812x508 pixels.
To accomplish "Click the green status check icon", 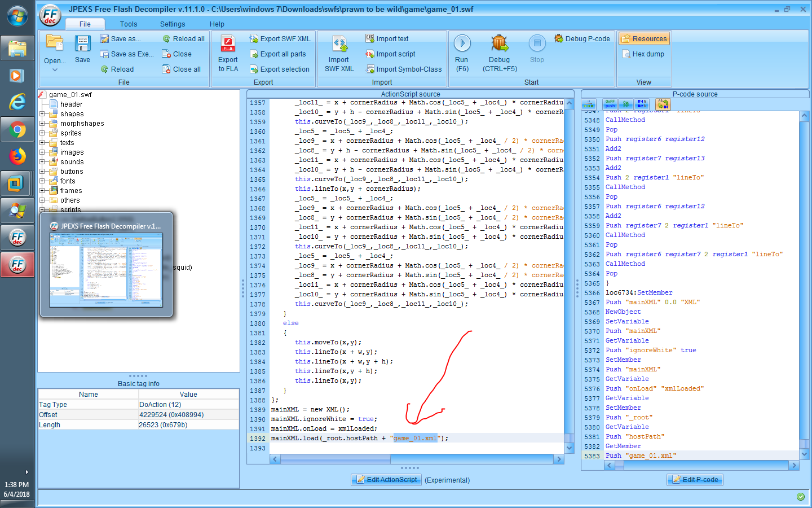I will point(801,497).
